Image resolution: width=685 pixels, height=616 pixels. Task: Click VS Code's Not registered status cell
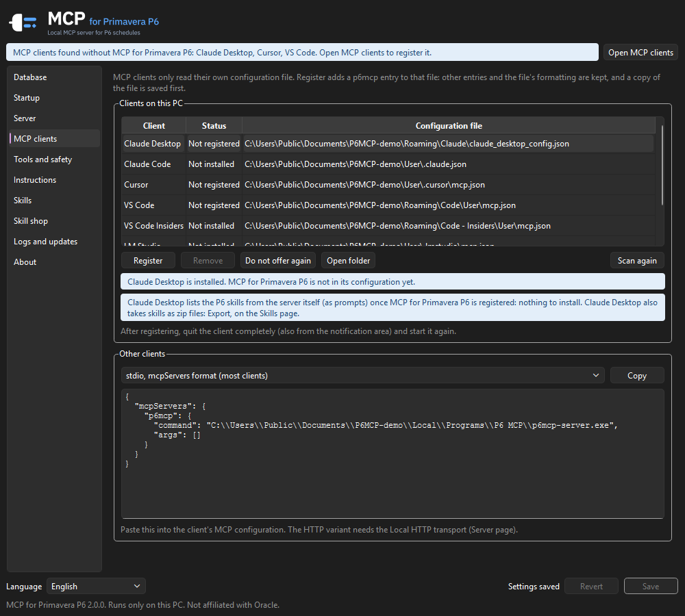tap(214, 205)
